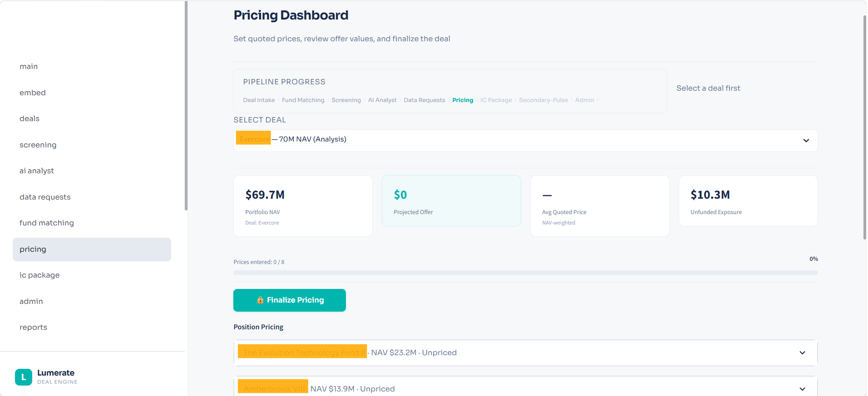Viewport: 868px width, 396px height.
Task: Click the Avg Quoted Price card
Action: pos(600,206)
